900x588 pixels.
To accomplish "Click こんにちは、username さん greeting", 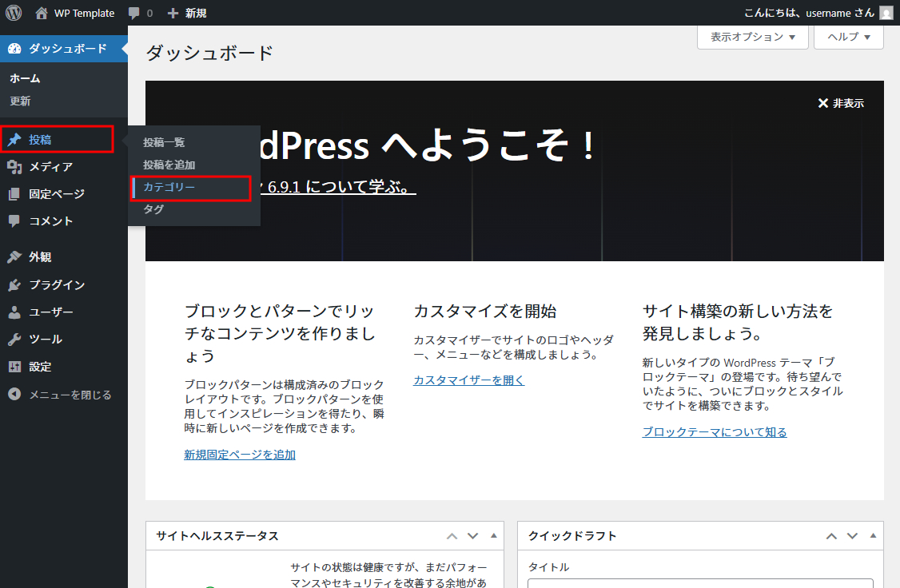I will point(810,13).
